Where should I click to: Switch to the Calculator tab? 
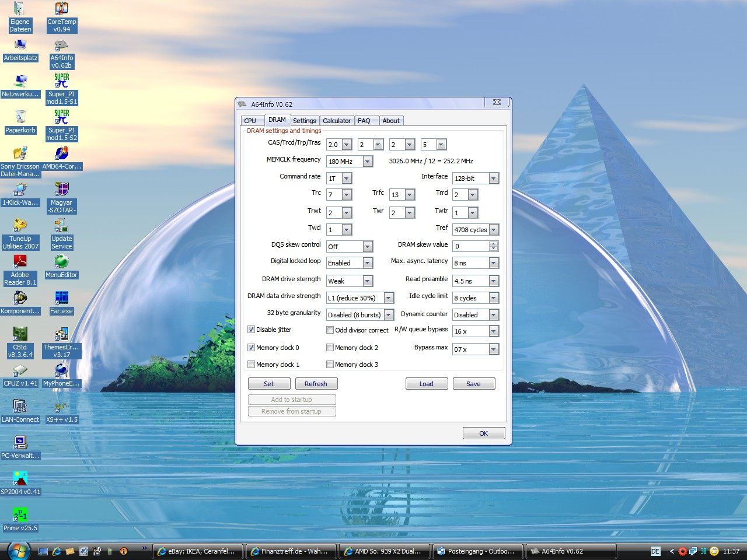tap(337, 121)
